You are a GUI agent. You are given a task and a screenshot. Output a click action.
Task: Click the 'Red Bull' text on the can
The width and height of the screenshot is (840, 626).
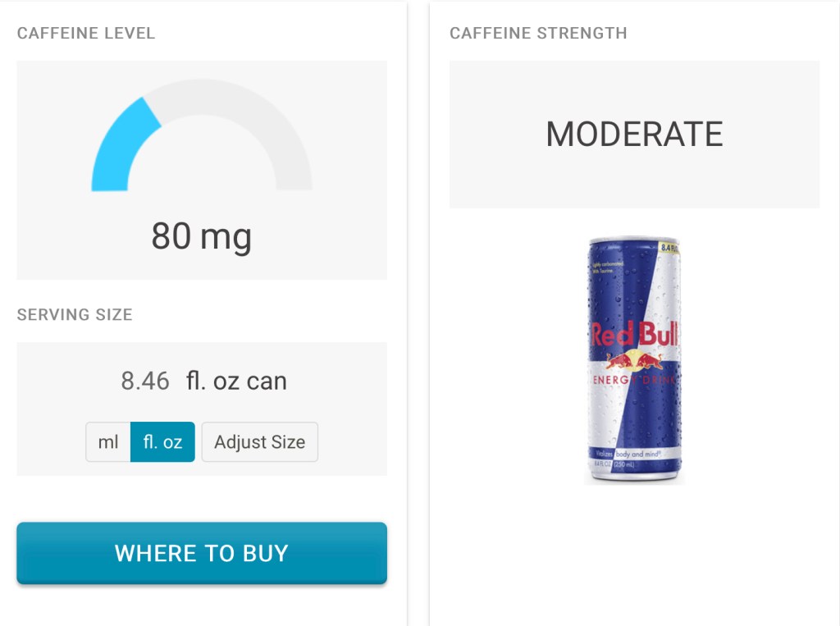(x=634, y=335)
